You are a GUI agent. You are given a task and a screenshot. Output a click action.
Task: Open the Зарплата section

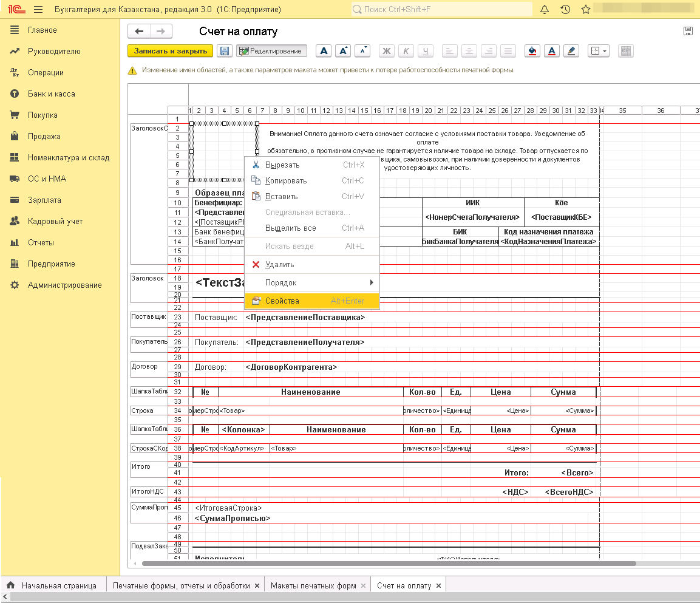point(60,200)
